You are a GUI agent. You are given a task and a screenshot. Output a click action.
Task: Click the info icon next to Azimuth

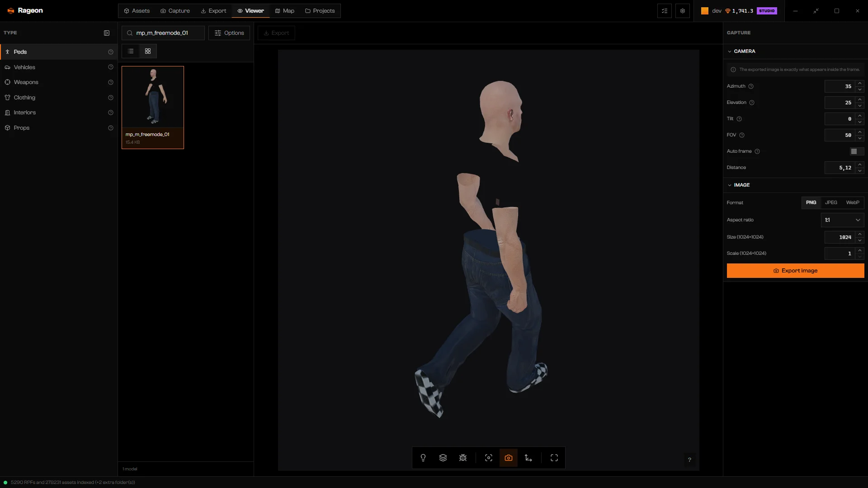(x=751, y=86)
